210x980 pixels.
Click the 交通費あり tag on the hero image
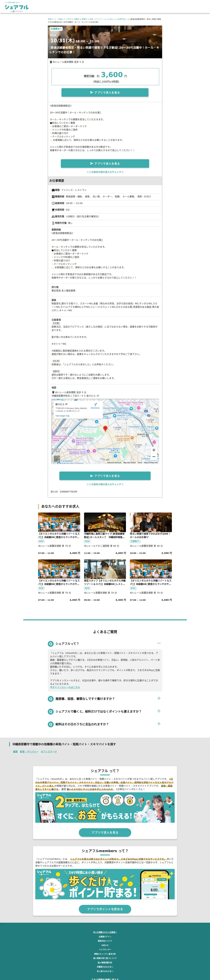(x=56, y=29)
